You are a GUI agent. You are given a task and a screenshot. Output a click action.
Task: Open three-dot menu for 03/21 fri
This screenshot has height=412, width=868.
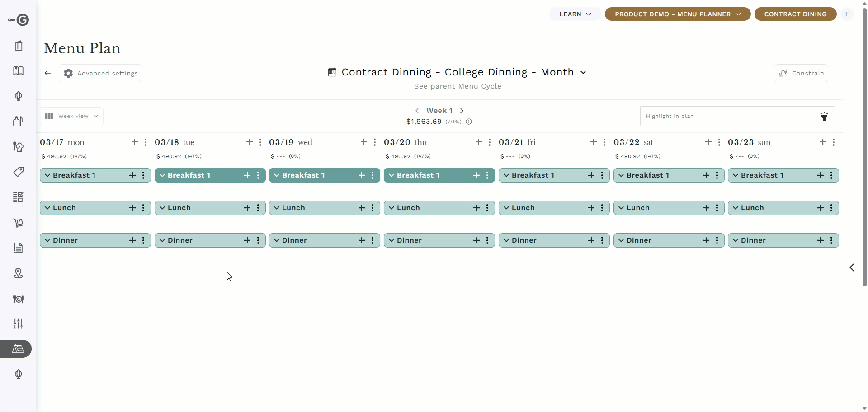click(x=604, y=142)
